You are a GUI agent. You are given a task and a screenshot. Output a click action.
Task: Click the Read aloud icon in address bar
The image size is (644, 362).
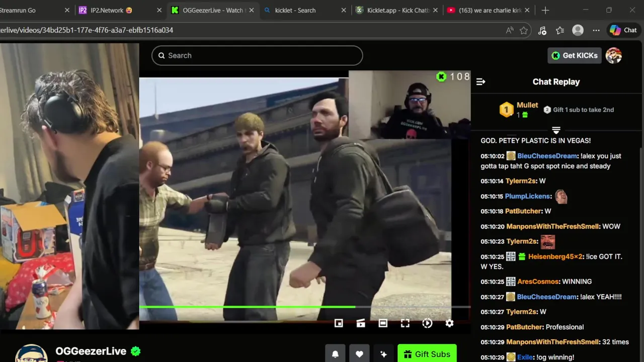510,30
